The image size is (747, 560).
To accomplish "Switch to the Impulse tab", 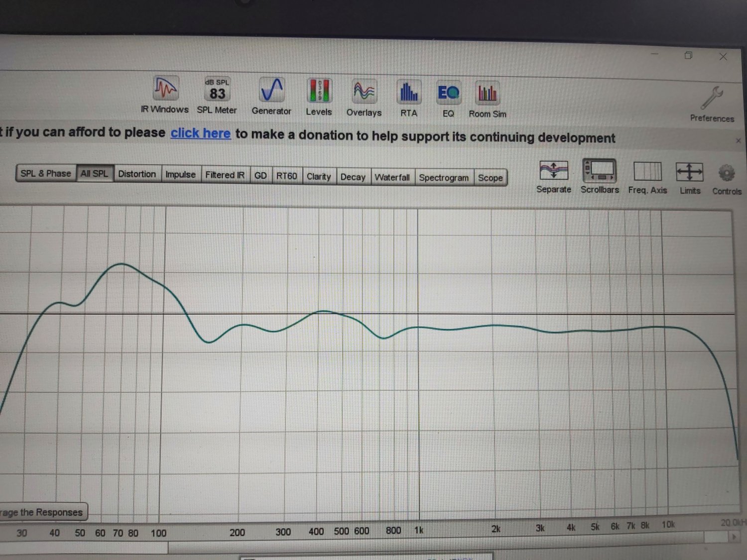I will (x=180, y=175).
